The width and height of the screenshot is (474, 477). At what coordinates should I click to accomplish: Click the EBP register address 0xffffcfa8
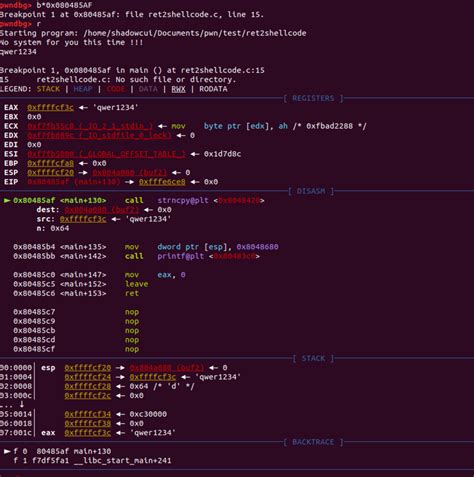tap(50, 163)
